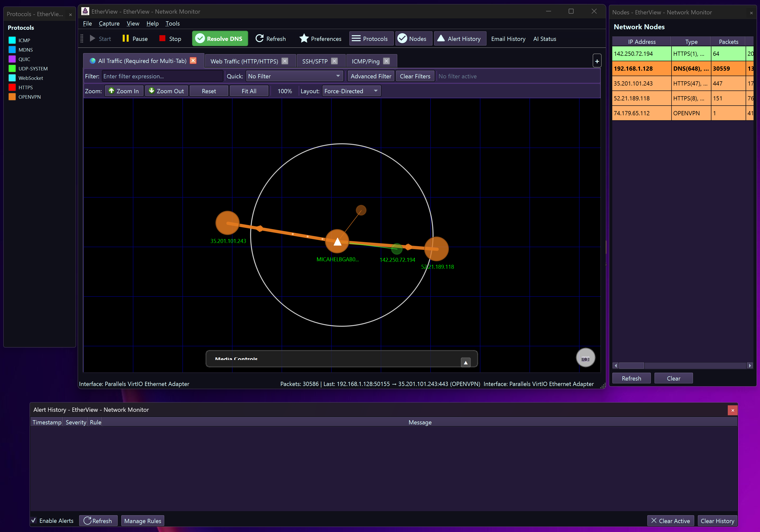760x532 pixels.
Task: Click the Pause capture icon
Action: [125, 39]
